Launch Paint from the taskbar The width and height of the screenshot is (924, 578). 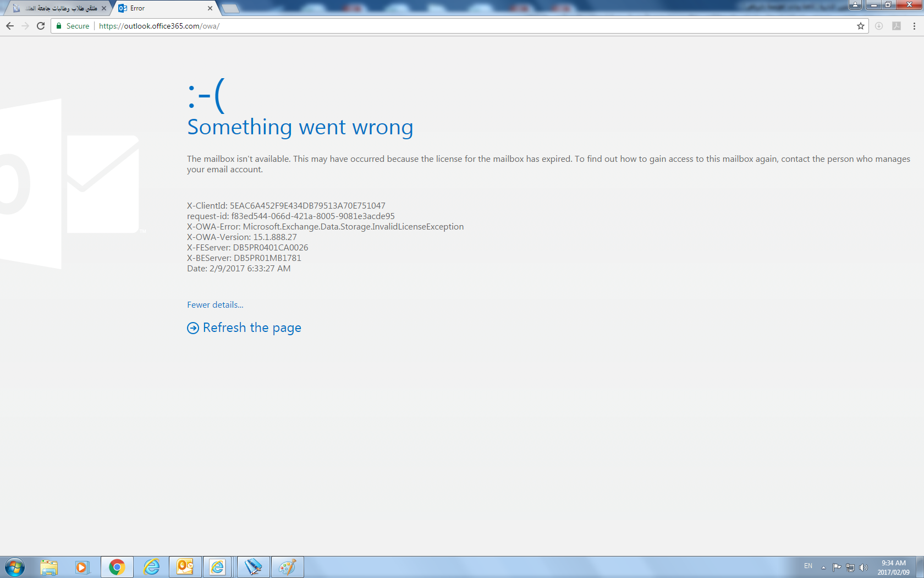tap(287, 567)
